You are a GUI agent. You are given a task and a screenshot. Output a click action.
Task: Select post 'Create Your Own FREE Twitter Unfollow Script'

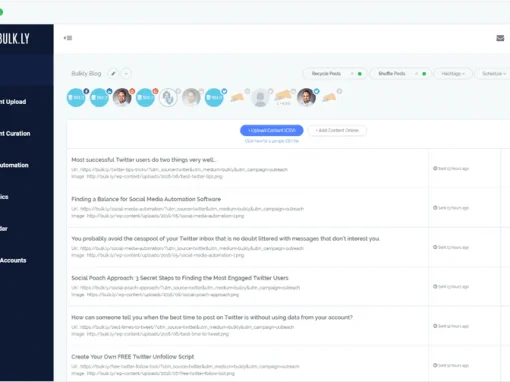pyautogui.click(x=133, y=356)
